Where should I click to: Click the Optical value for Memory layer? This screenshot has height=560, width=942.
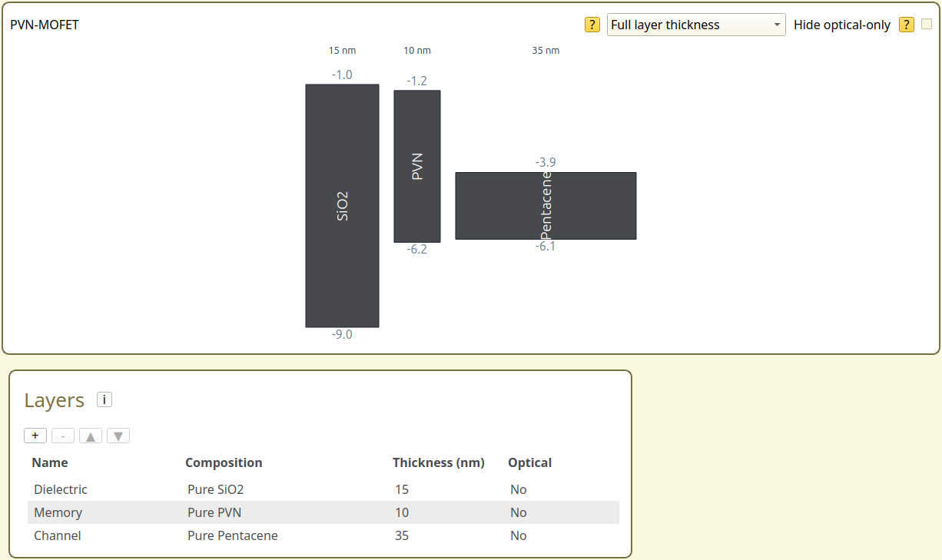[519, 512]
